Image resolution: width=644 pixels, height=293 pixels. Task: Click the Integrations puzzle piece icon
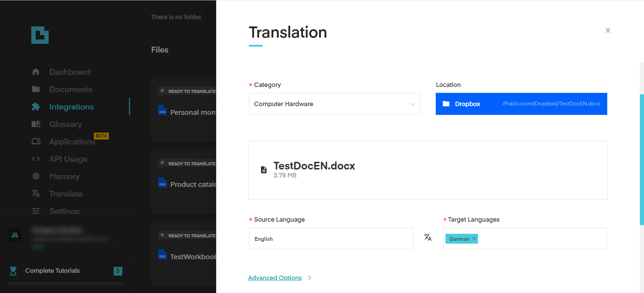[36, 107]
